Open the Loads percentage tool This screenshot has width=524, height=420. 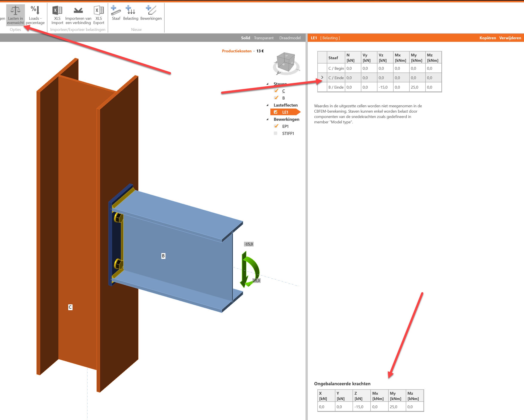pos(35,11)
